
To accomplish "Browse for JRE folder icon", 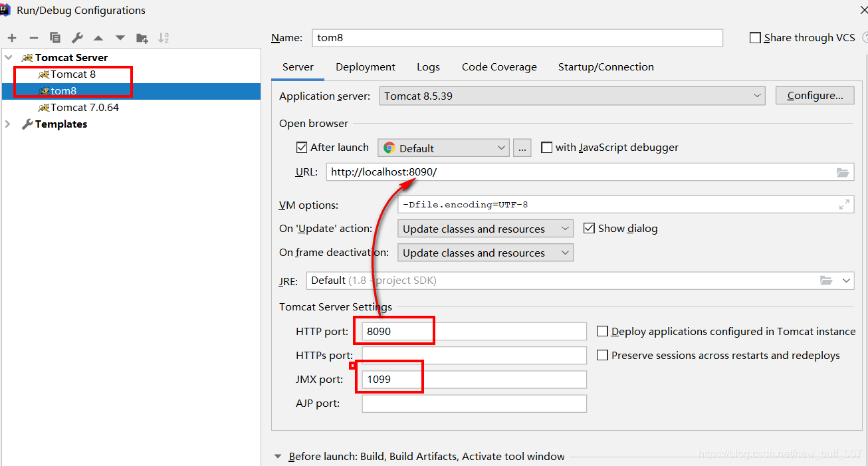I will pyautogui.click(x=826, y=281).
